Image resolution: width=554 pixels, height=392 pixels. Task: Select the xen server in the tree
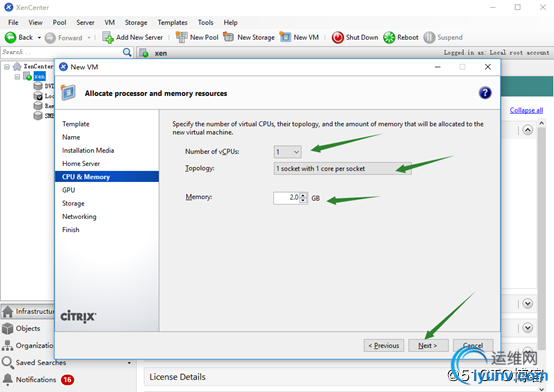pyautogui.click(x=40, y=76)
